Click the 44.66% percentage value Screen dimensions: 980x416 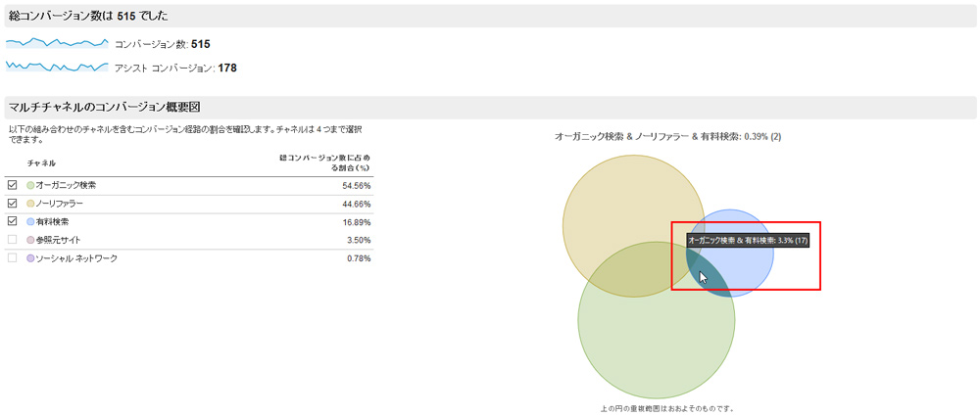click(x=359, y=205)
